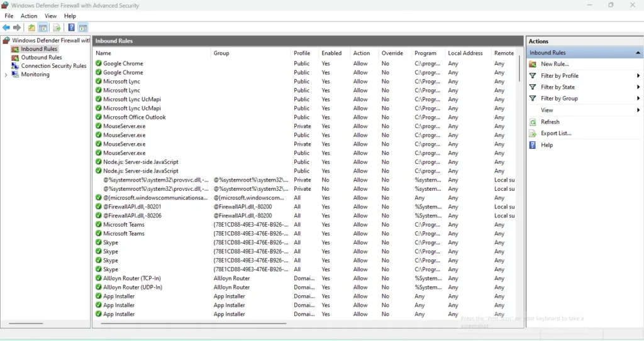Click the Filter by State funnel icon
The height and width of the screenshot is (341, 644).
point(533,87)
